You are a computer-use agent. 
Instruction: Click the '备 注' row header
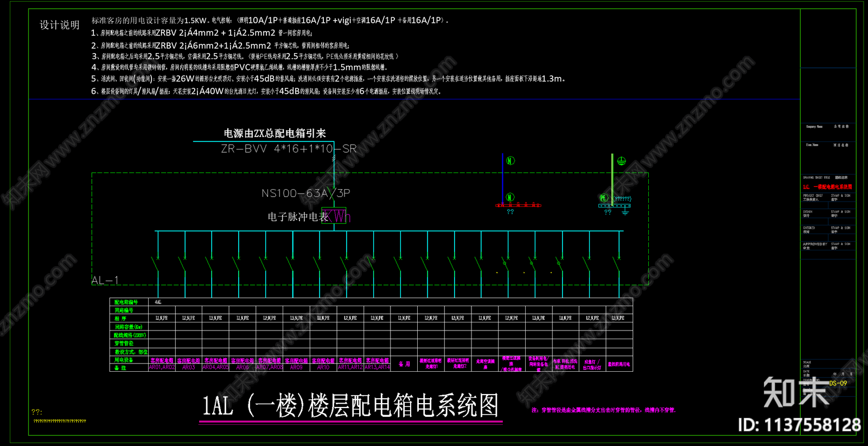[120, 368]
